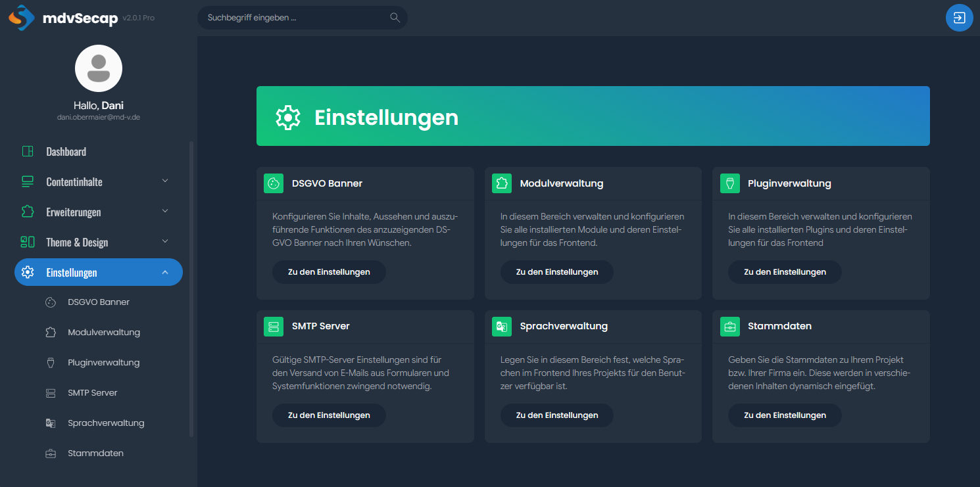Click the DSGVO Banner card cookie icon
Viewport: 980px width, 487px height.
click(274, 183)
